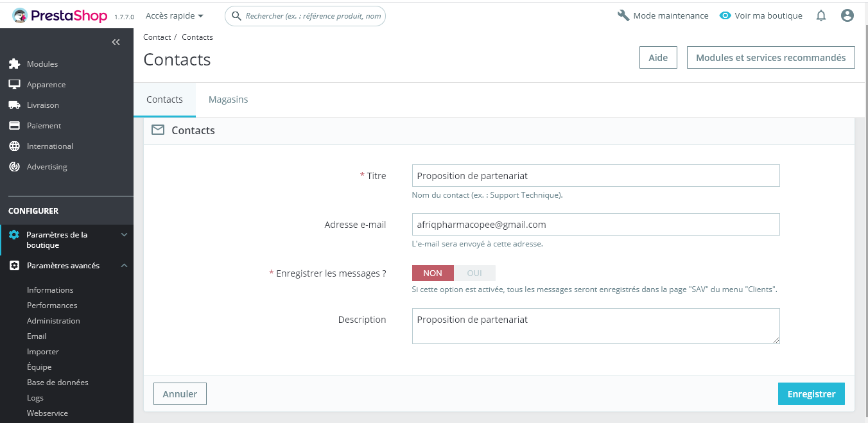Open notifications bell
Screen dimensions: 868x423
click(821, 16)
